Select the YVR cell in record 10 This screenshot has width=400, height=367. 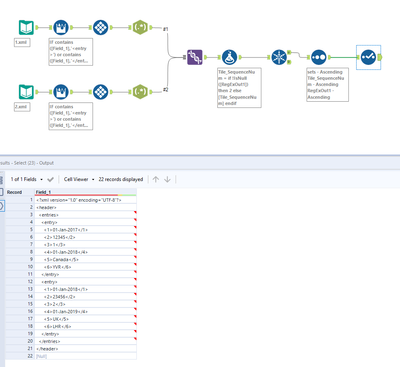[86, 267]
